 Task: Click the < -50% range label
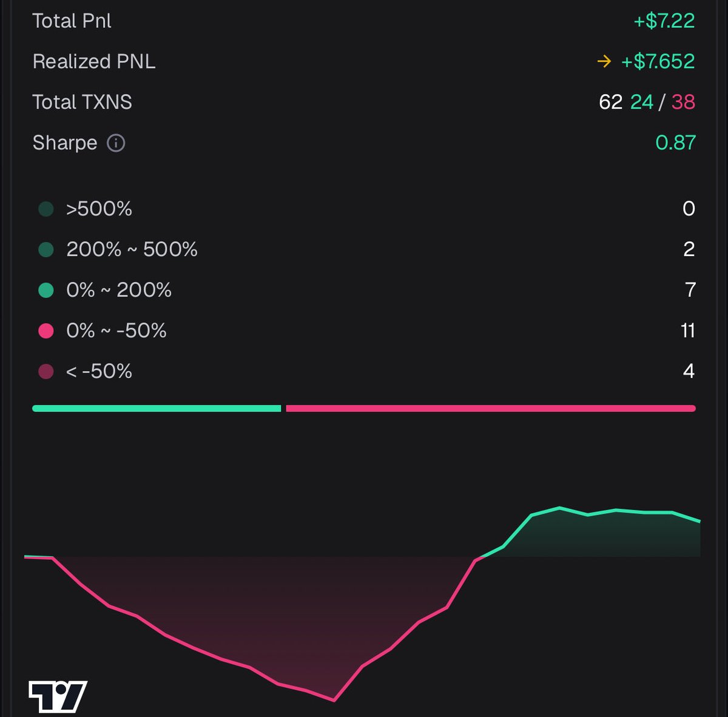(99, 372)
